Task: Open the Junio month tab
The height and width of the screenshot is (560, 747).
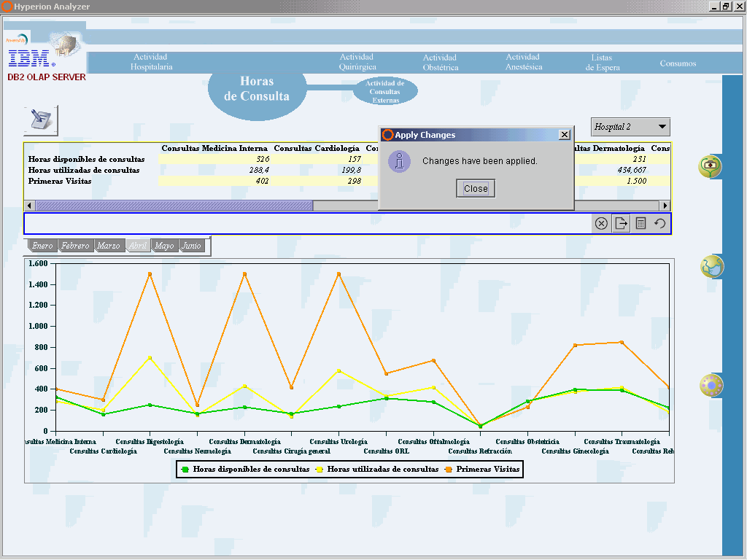Action: (x=191, y=246)
